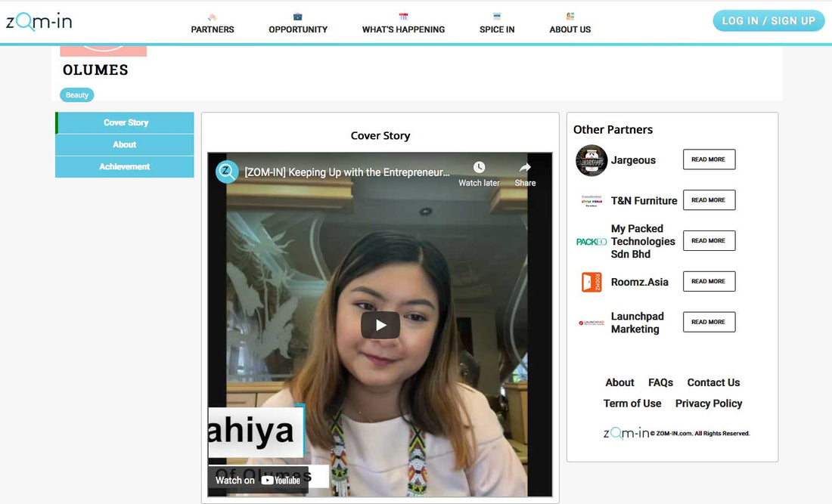Open My Packed Technologies Sdn Bhd link
The width and height of the screenshot is (832, 504).
click(x=643, y=241)
